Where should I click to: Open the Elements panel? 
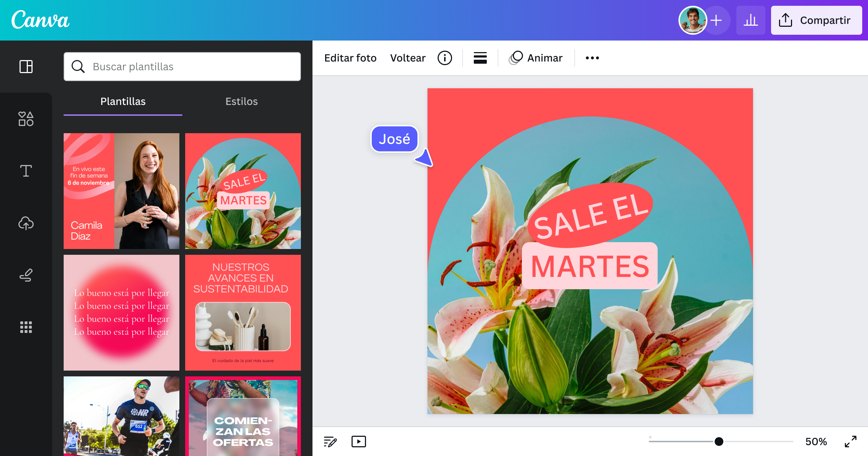[26, 119]
